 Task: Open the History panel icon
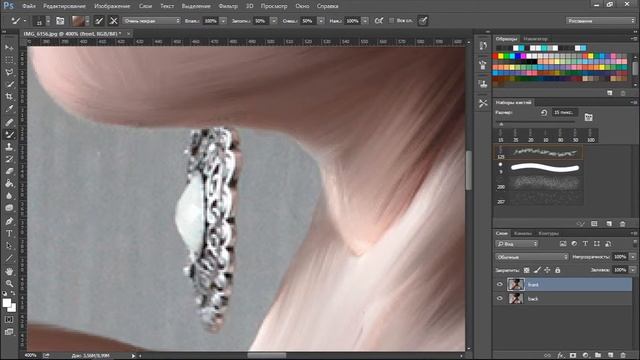pos(483,45)
